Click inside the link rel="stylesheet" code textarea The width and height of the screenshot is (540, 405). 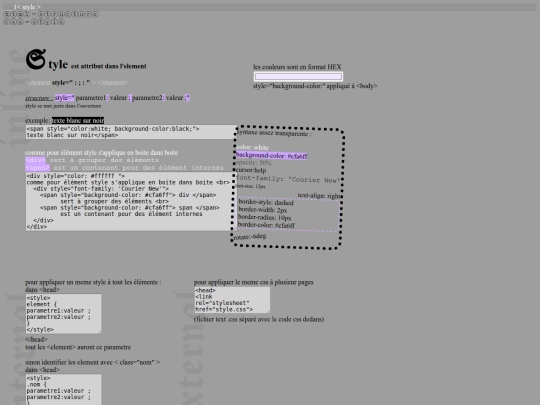coord(232,300)
